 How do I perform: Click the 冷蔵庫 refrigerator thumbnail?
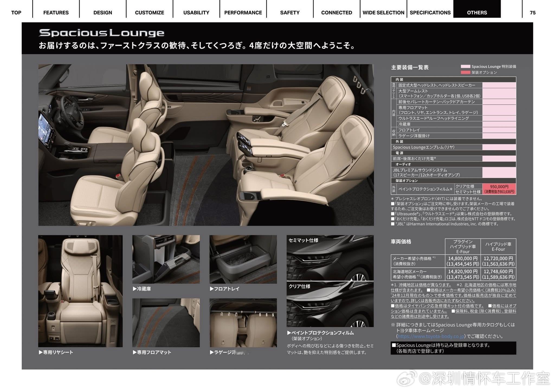(x=166, y=259)
